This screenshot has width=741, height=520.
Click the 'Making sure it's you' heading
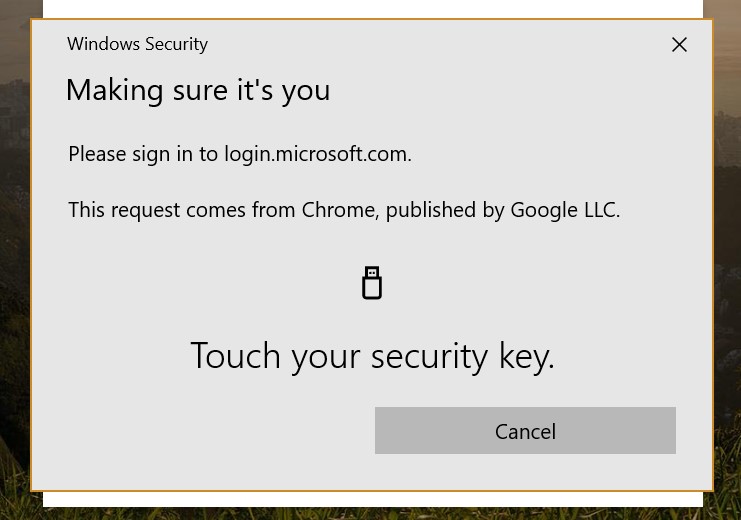tap(198, 90)
